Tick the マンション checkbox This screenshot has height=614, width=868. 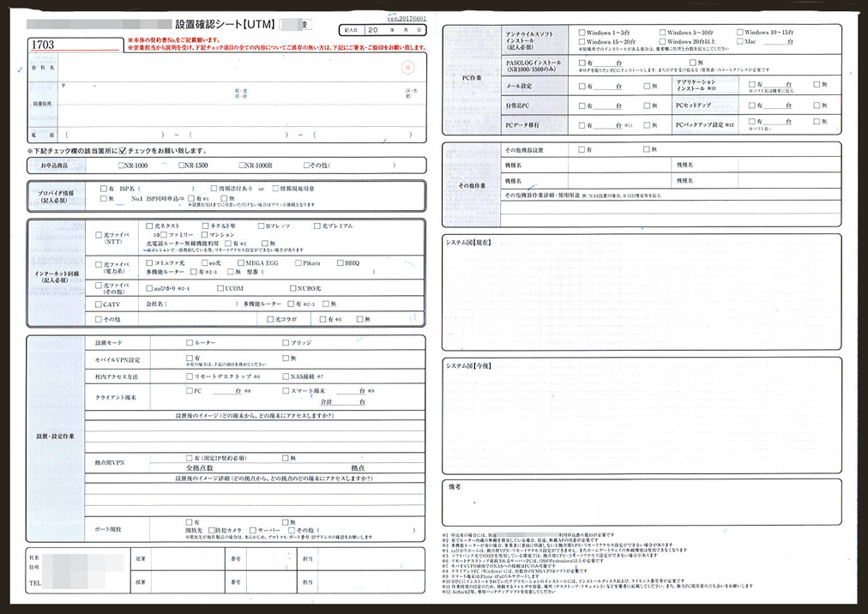[x=204, y=235]
